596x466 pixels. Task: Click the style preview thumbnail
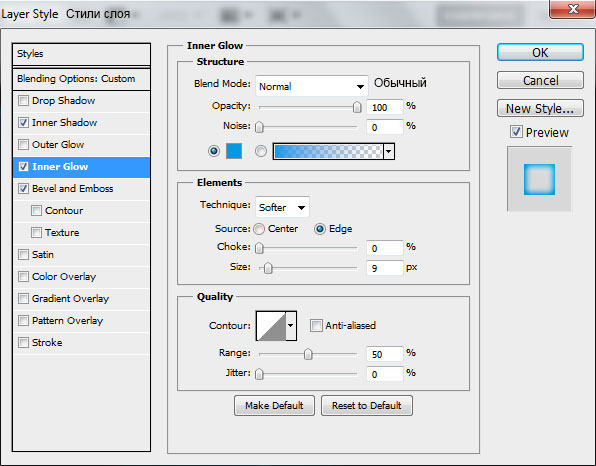click(x=539, y=179)
